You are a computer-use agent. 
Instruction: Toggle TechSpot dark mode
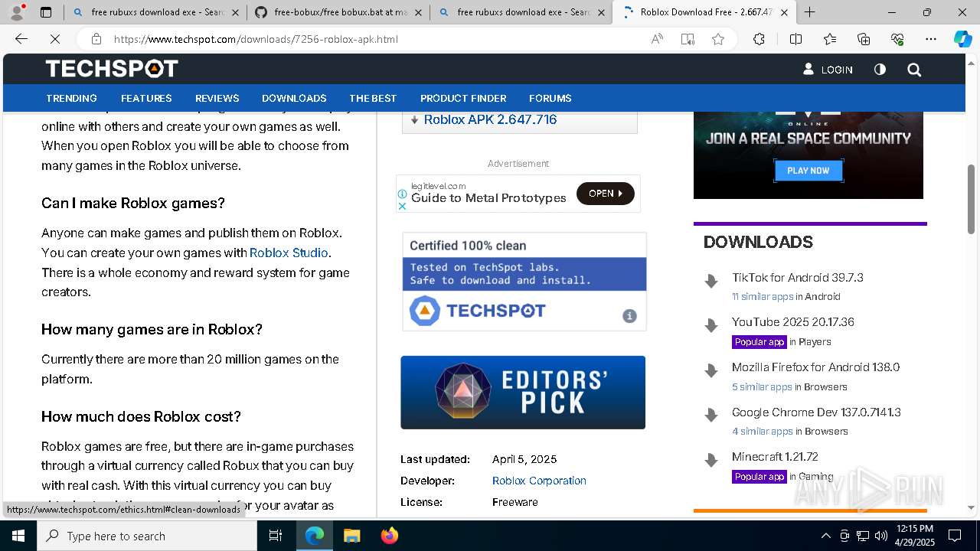(880, 70)
